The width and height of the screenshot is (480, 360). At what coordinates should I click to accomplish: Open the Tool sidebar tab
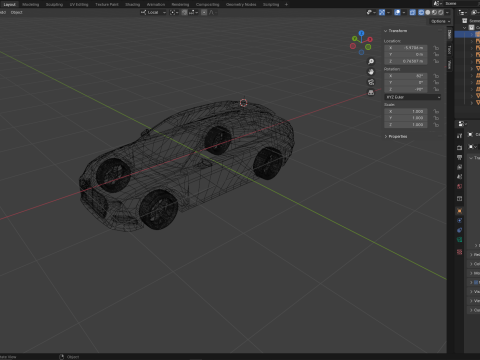pos(449,49)
